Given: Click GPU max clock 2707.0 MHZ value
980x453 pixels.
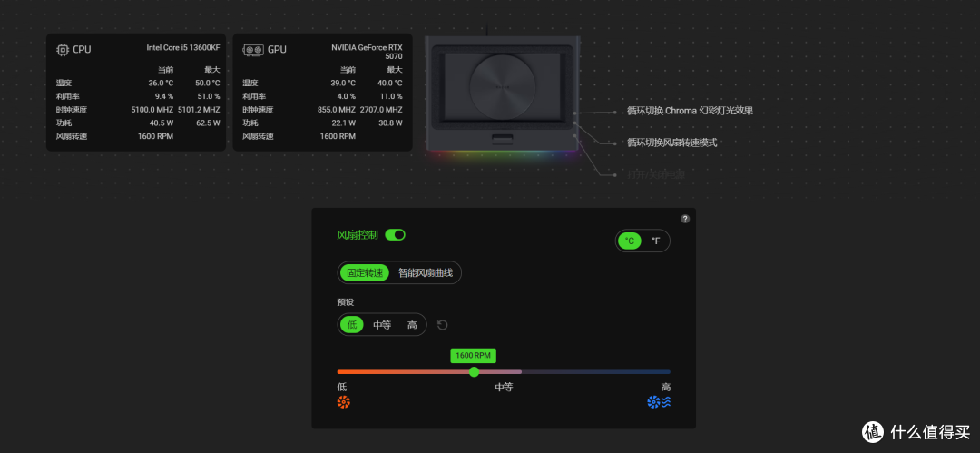Looking at the screenshot, I should (x=381, y=110).
